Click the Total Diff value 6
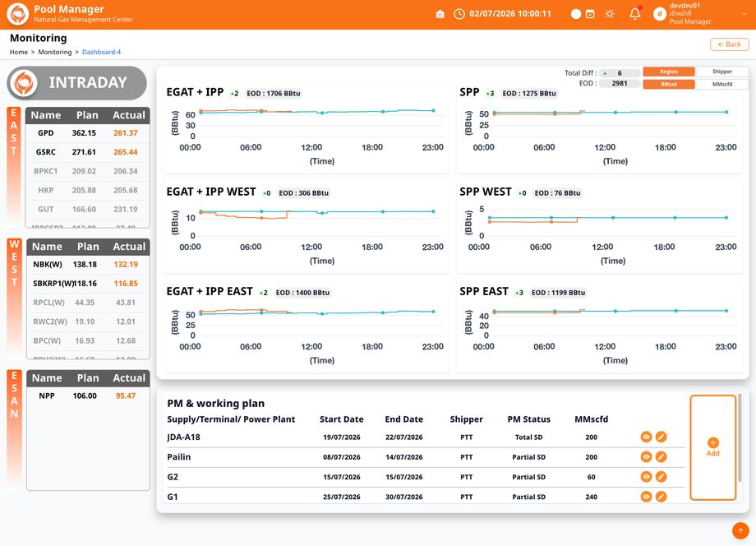The width and height of the screenshot is (756, 546). 620,73
